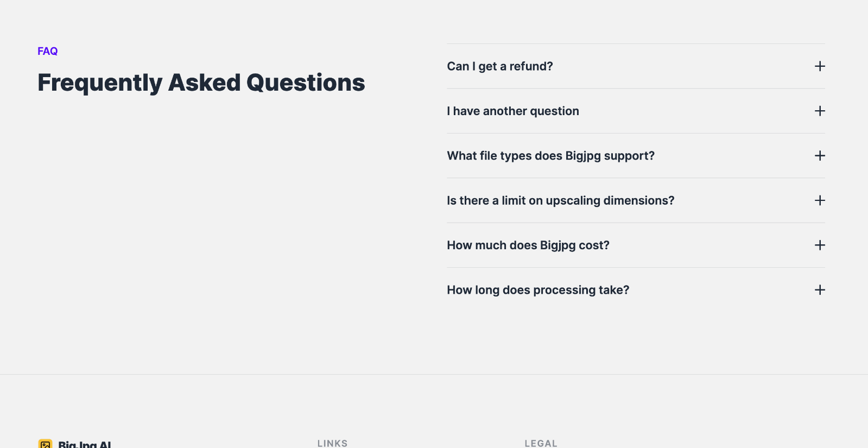The width and height of the screenshot is (868, 448).
Task: Click the yellow BigJpg AI logo icon
Action: (46, 444)
